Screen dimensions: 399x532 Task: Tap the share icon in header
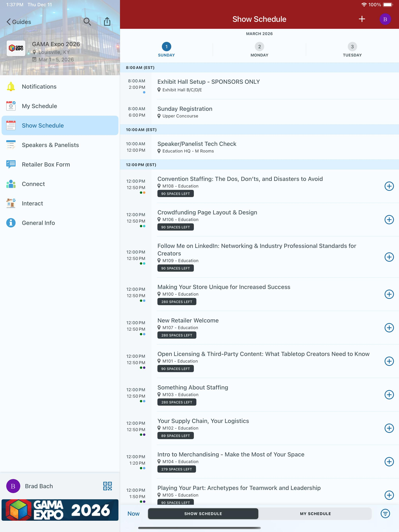pos(107,22)
